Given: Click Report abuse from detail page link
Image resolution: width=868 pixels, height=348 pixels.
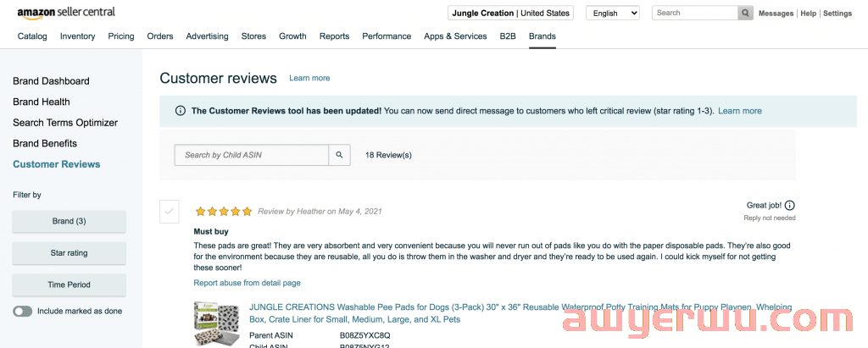Looking at the screenshot, I should tap(247, 283).
